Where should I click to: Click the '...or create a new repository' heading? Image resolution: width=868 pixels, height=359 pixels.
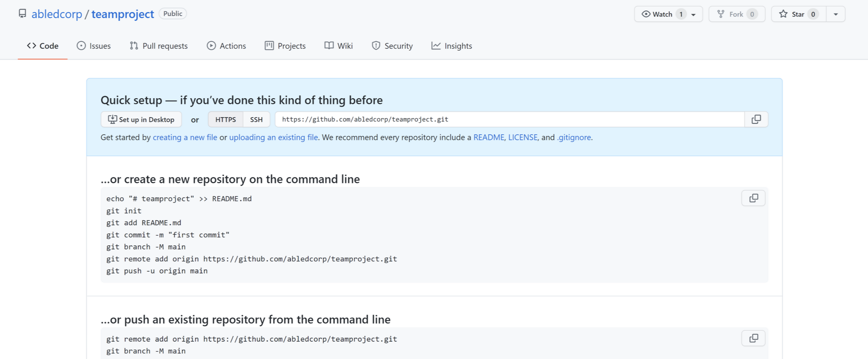pos(230,179)
